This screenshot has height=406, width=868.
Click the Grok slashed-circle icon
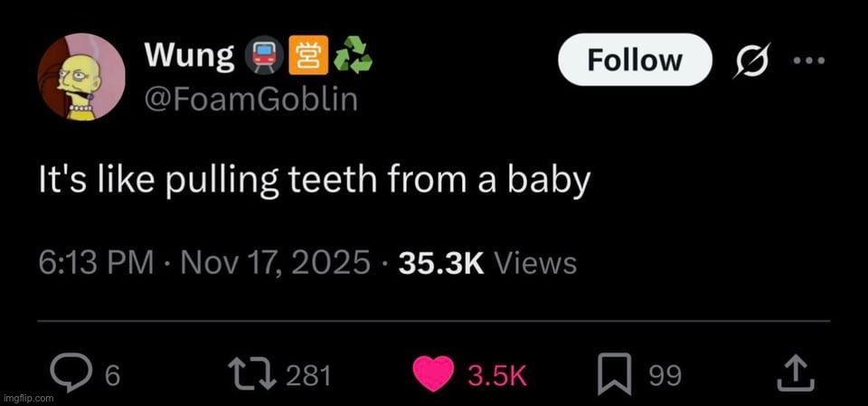point(748,61)
